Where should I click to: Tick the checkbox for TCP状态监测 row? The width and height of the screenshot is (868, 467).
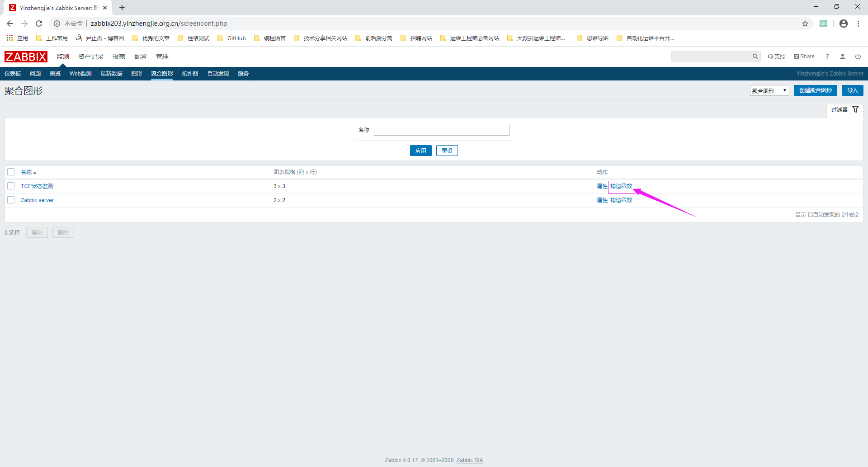click(11, 186)
